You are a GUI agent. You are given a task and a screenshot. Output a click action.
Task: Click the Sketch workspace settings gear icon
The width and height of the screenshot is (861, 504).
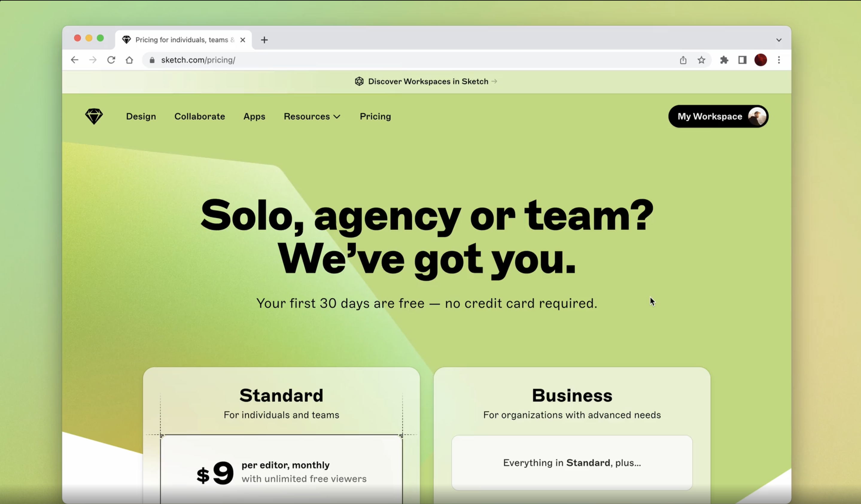pyautogui.click(x=358, y=81)
